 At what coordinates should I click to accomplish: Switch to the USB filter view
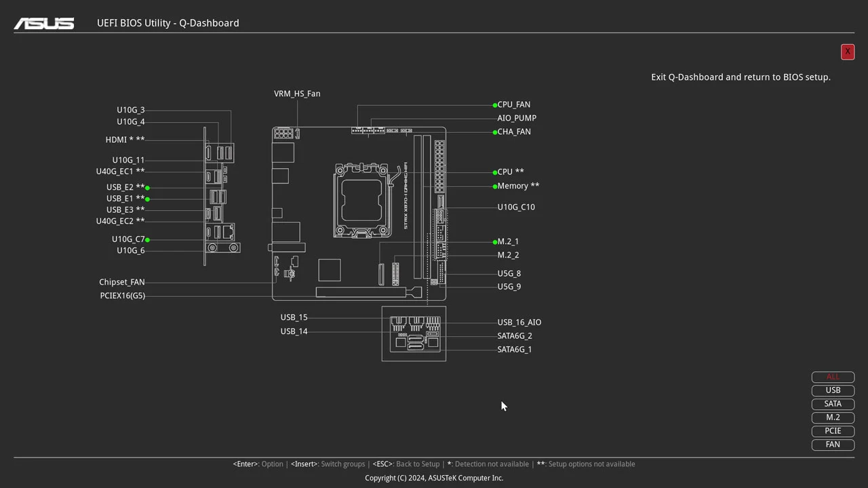833,390
